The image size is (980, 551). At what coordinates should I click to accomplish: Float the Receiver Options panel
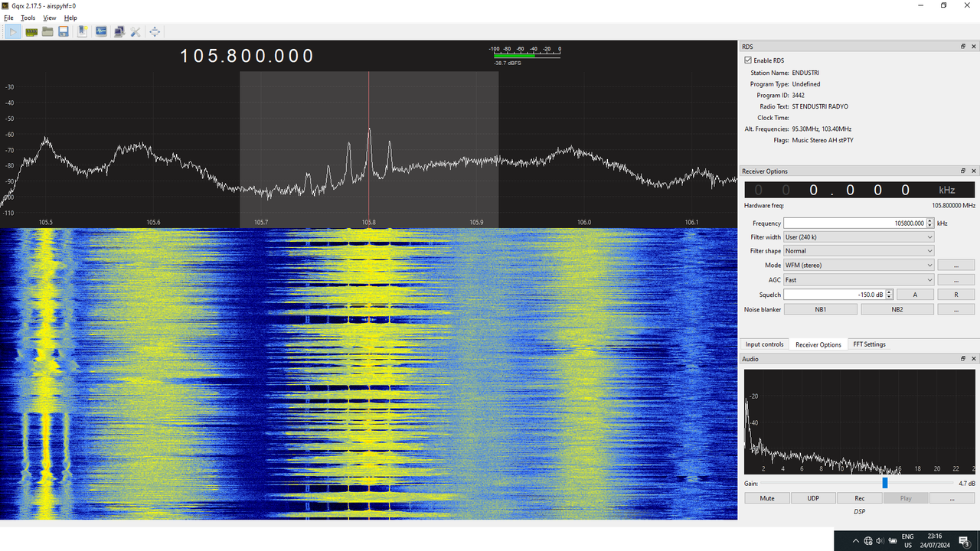coord(963,171)
